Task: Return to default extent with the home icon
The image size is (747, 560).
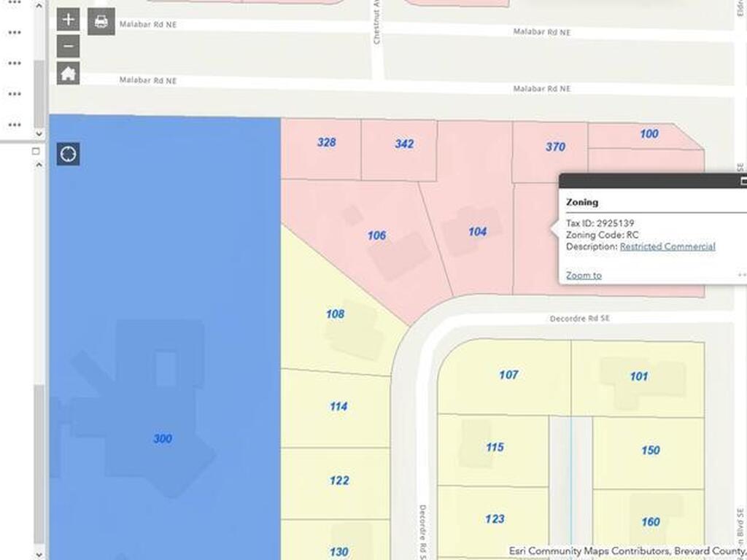Action: tap(68, 74)
